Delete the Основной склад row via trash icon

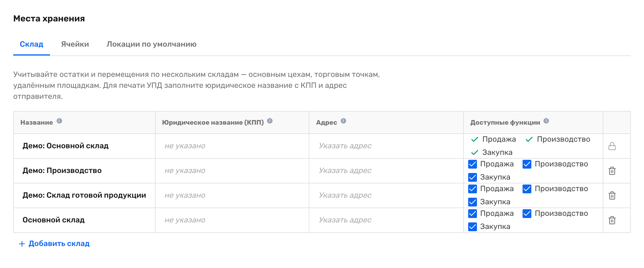(x=612, y=220)
